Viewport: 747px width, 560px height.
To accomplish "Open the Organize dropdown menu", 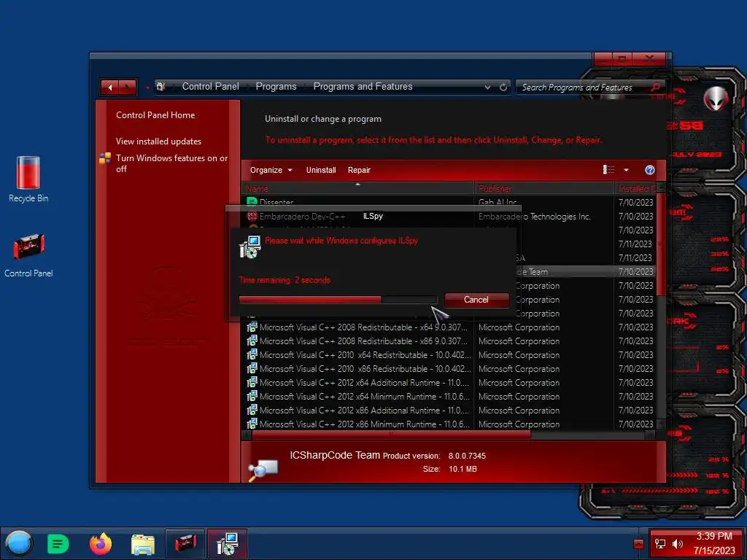I will 271,170.
